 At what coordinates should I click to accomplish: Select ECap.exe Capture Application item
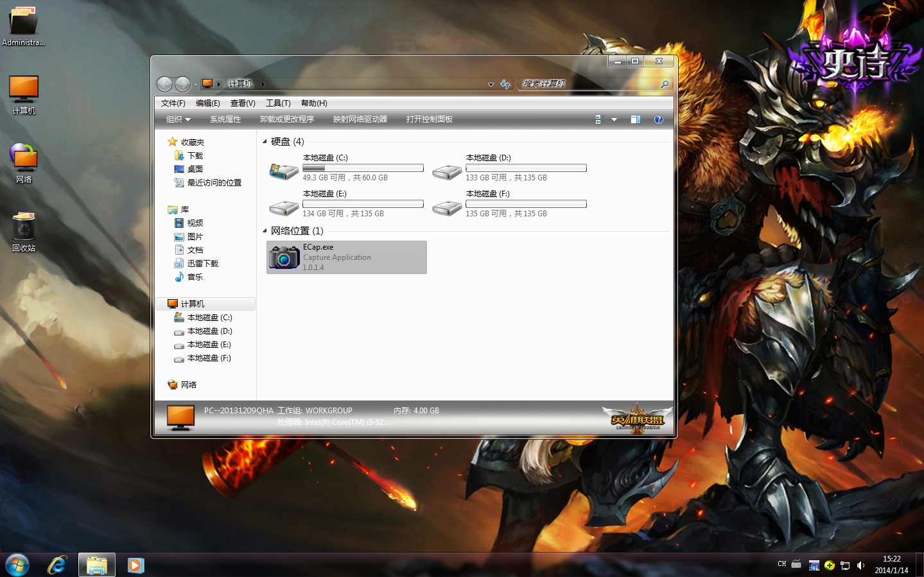click(x=347, y=257)
